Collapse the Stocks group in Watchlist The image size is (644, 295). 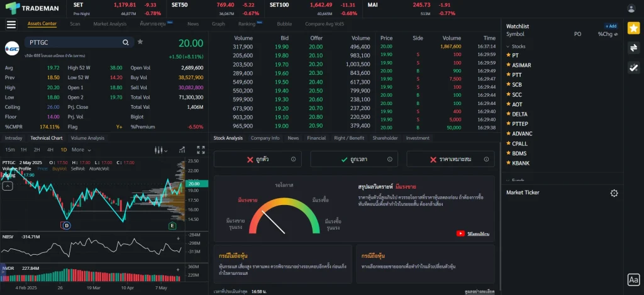coord(508,47)
